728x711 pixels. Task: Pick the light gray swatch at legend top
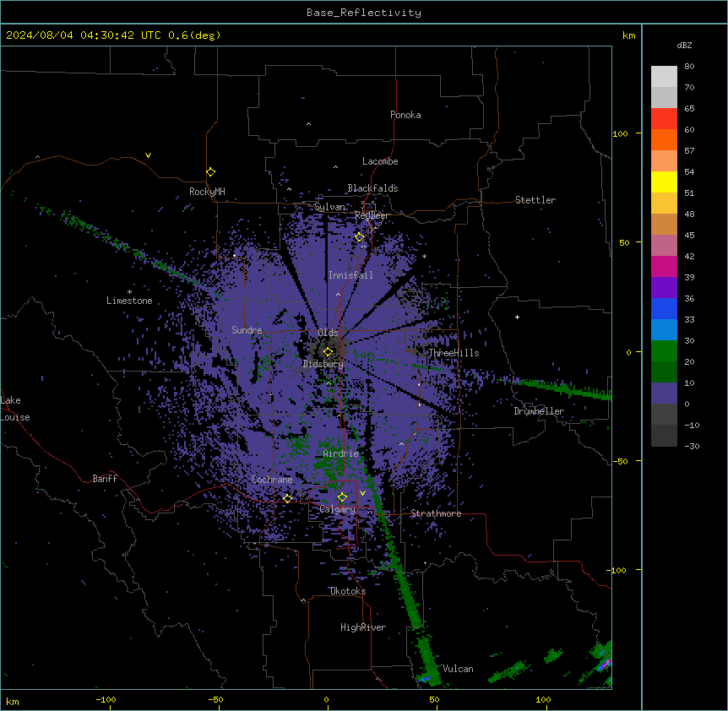[x=664, y=77]
